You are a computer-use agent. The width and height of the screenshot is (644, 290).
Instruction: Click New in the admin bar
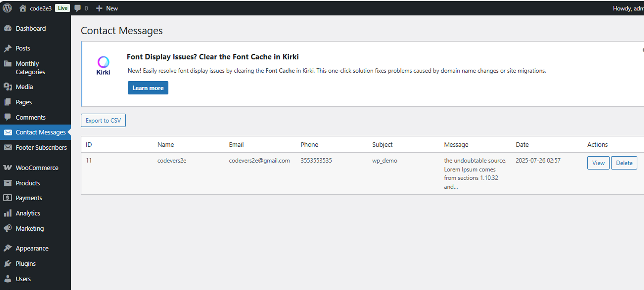tap(112, 8)
